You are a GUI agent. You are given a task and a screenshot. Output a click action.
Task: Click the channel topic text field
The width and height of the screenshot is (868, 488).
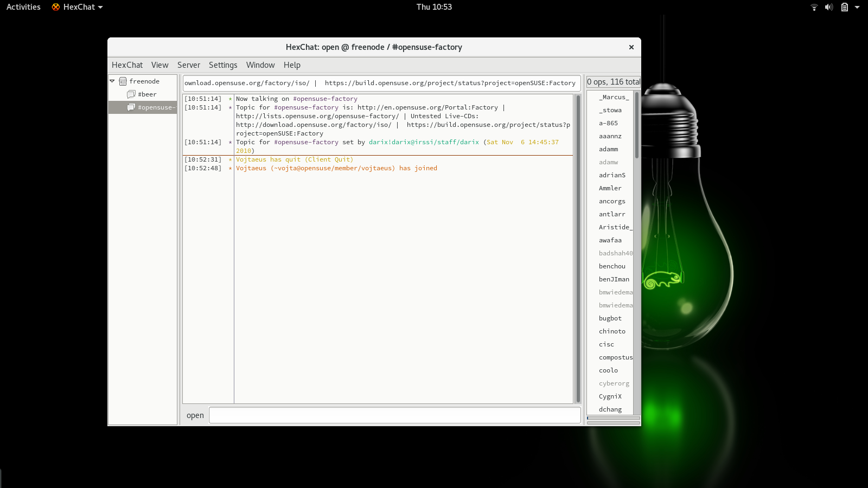point(381,83)
